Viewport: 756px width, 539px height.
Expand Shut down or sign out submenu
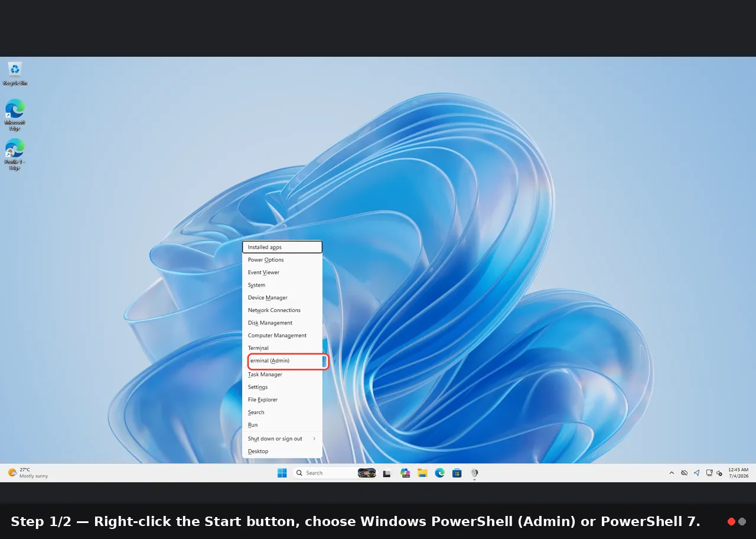[282, 439]
